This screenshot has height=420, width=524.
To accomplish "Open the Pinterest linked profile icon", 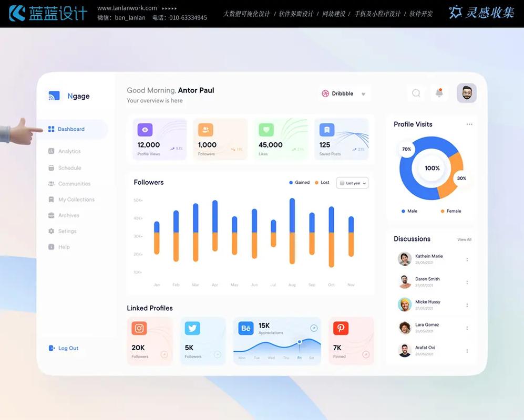I will pyautogui.click(x=341, y=329).
